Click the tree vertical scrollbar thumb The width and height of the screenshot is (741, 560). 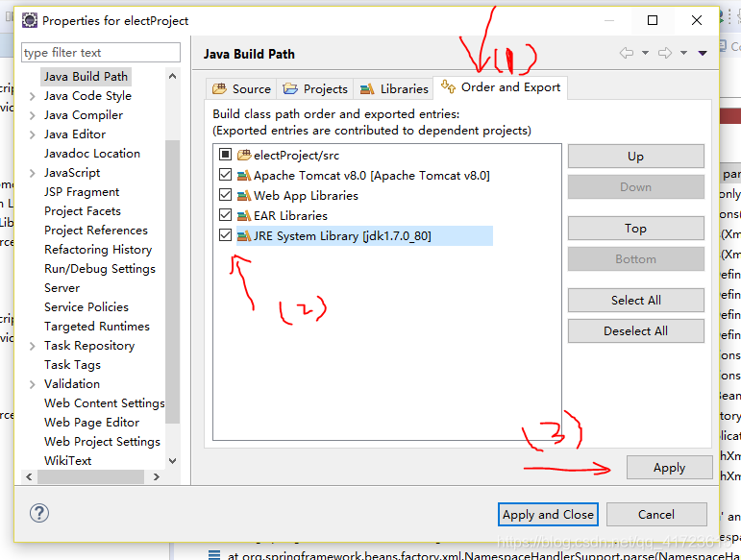click(172, 281)
